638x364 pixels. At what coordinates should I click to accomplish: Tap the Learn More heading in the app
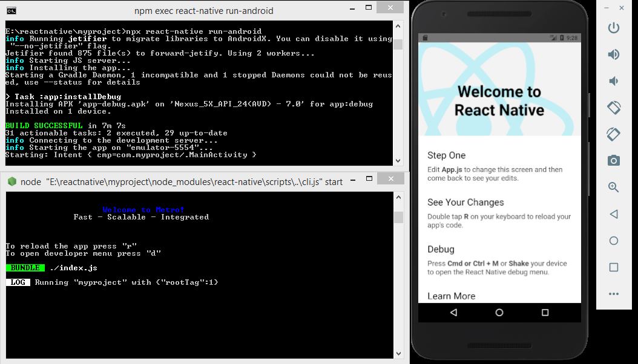point(452,296)
